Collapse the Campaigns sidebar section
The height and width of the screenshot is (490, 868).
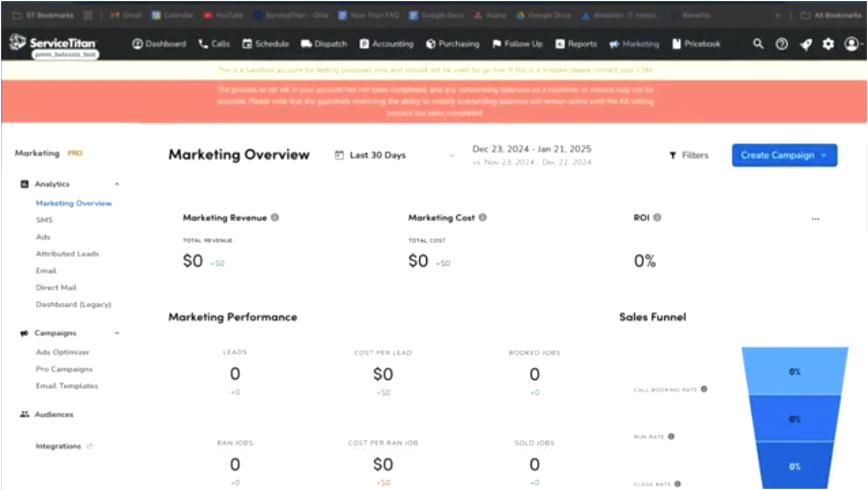(117, 333)
